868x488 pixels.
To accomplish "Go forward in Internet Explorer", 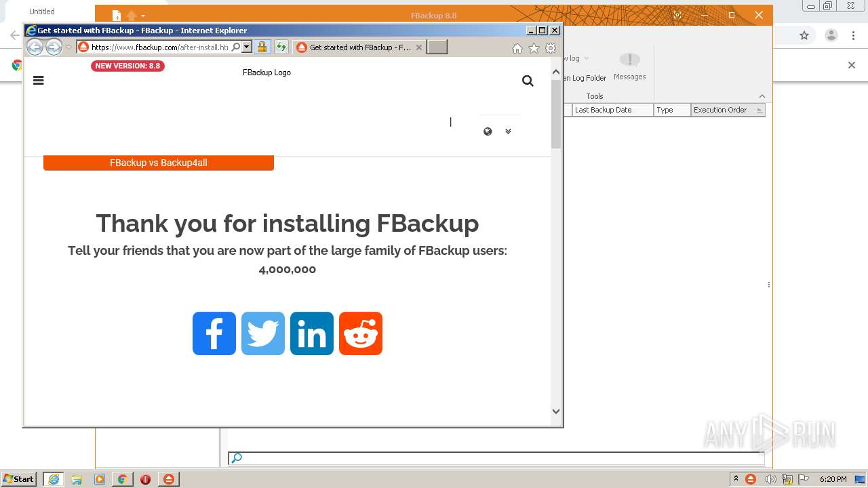I will (54, 47).
